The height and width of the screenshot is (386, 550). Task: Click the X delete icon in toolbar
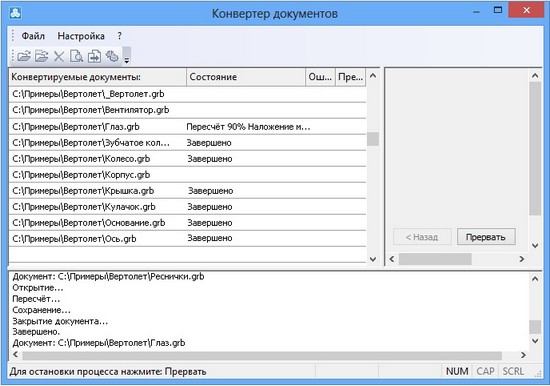tap(59, 56)
